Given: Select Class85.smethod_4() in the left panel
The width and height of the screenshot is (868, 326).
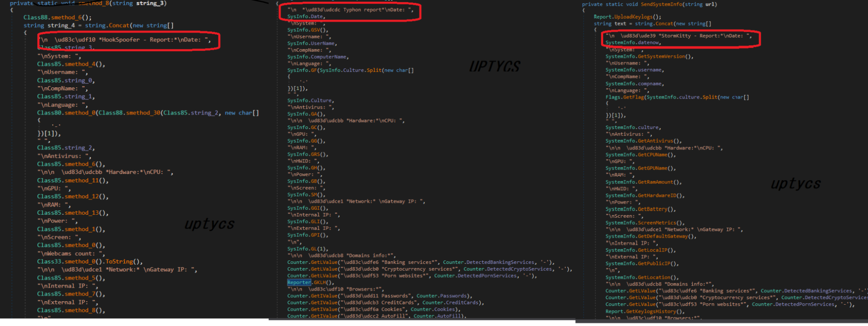Looking at the screenshot, I should tap(71, 64).
